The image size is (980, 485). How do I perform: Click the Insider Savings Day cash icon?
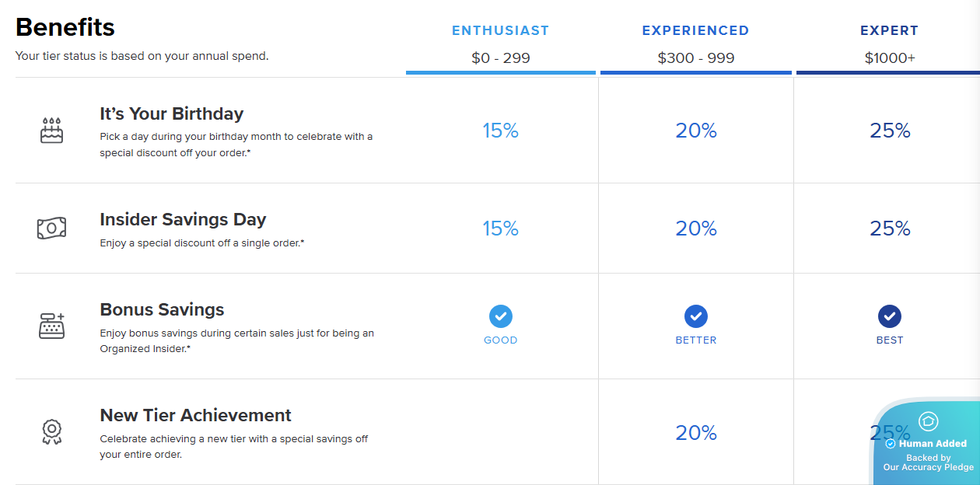pos(51,228)
